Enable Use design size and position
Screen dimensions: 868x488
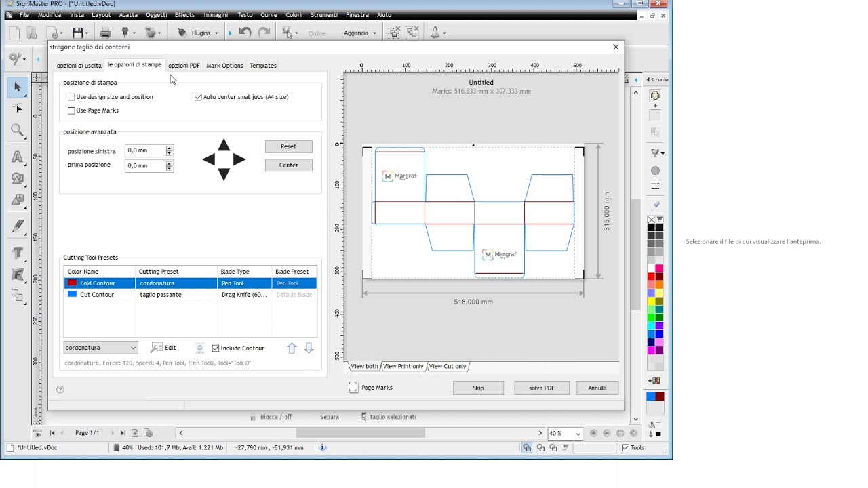pyautogui.click(x=71, y=97)
